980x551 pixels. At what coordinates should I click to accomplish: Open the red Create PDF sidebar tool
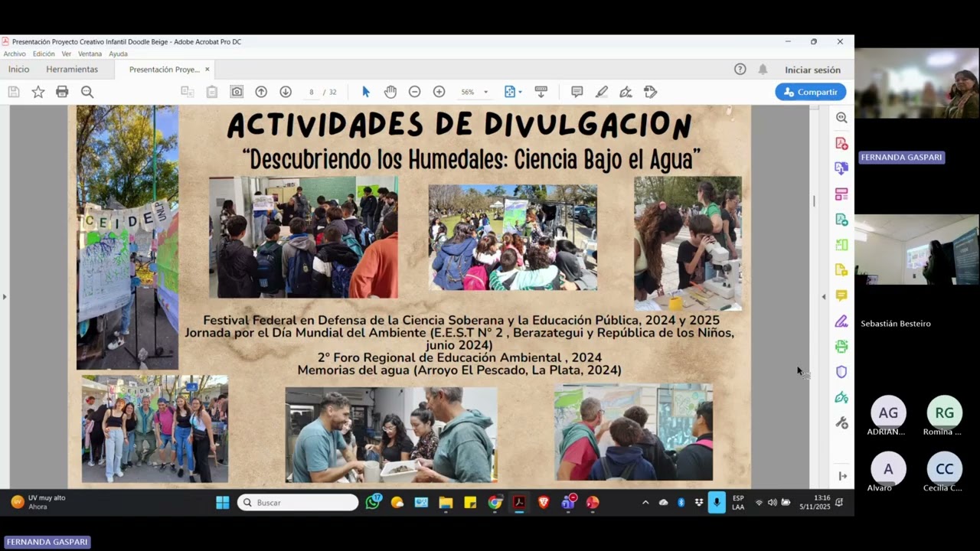tap(841, 143)
